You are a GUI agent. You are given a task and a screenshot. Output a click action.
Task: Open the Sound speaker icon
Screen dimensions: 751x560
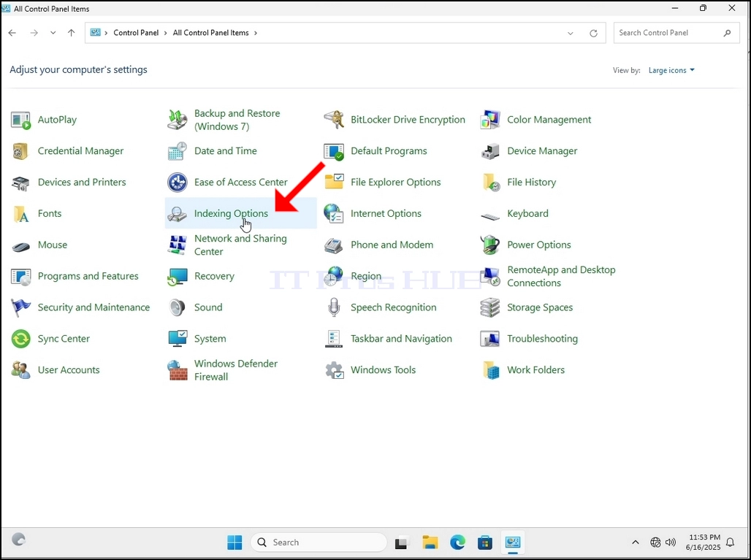(178, 308)
